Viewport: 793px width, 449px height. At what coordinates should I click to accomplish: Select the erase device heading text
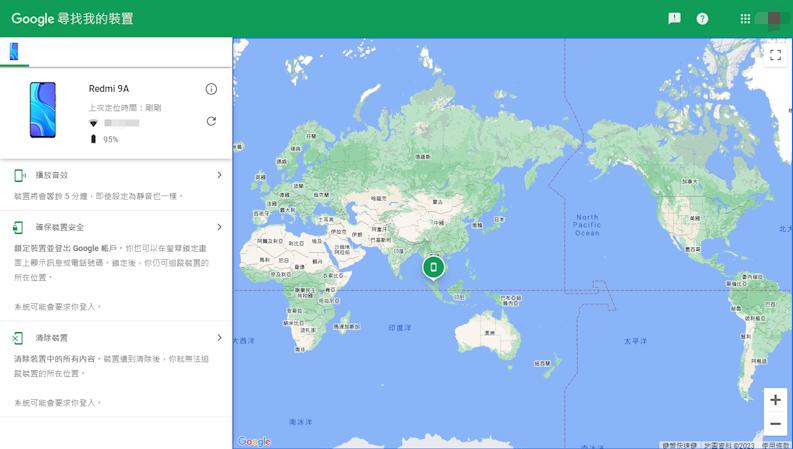[52, 338]
